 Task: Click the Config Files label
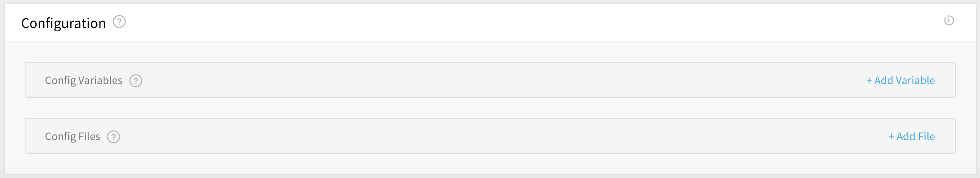[x=72, y=136]
